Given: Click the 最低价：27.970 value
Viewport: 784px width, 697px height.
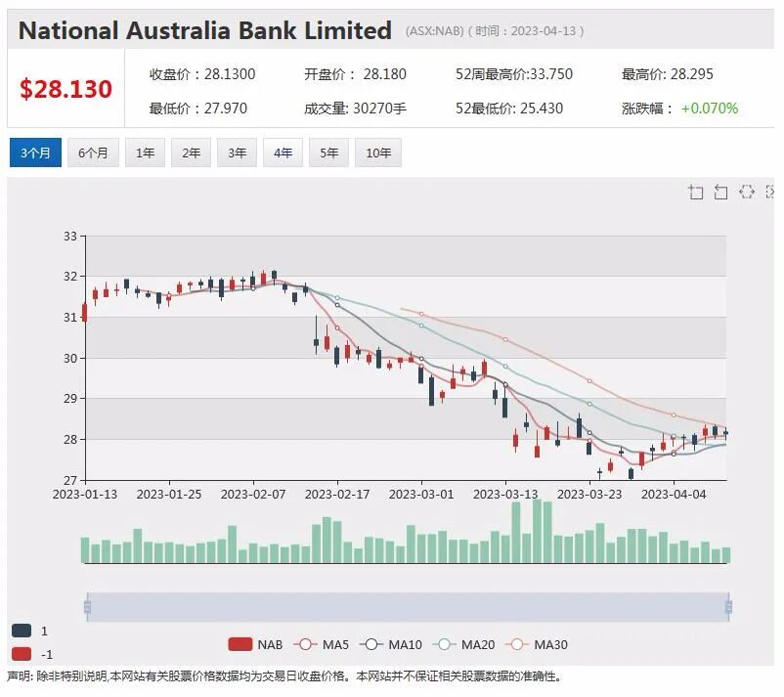Looking at the screenshot, I should (198, 108).
